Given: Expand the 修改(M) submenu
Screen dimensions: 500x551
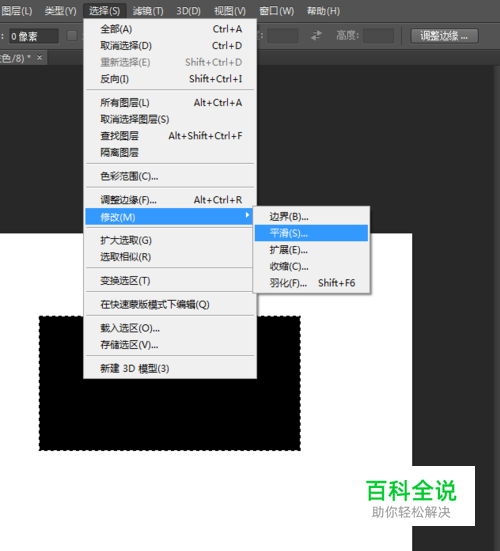Looking at the screenshot, I should click(x=169, y=217).
